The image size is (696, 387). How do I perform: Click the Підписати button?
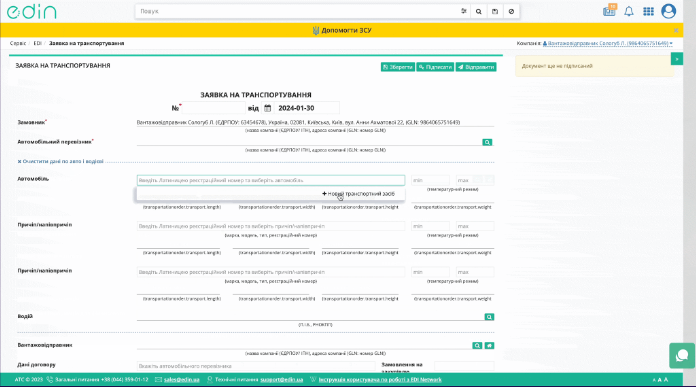(x=435, y=67)
